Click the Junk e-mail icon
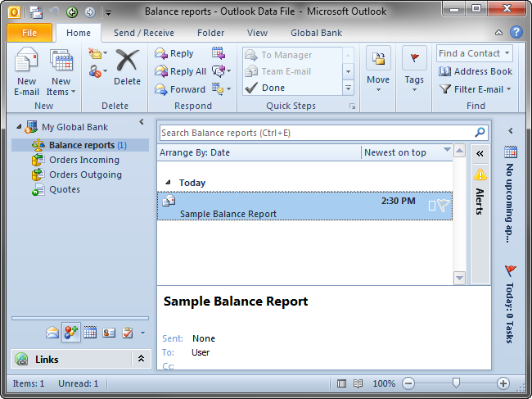Image resolution: width=532 pixels, height=399 pixels. coord(95,71)
